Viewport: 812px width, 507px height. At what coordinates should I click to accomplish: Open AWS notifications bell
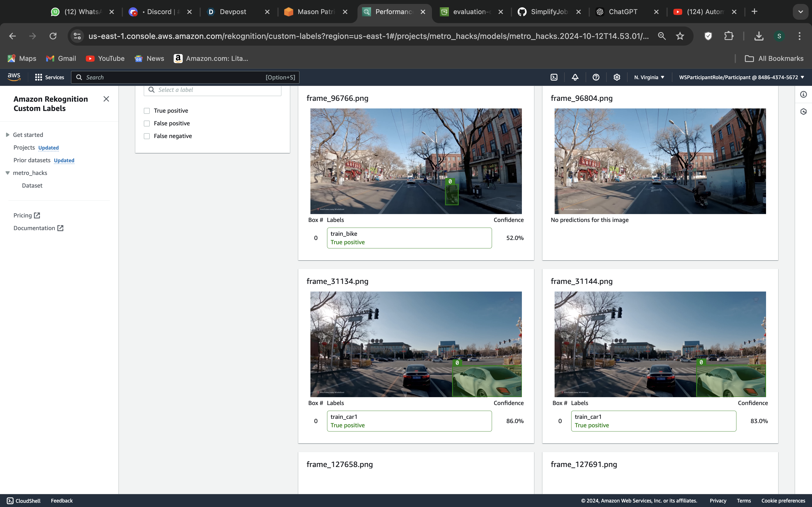tap(575, 77)
